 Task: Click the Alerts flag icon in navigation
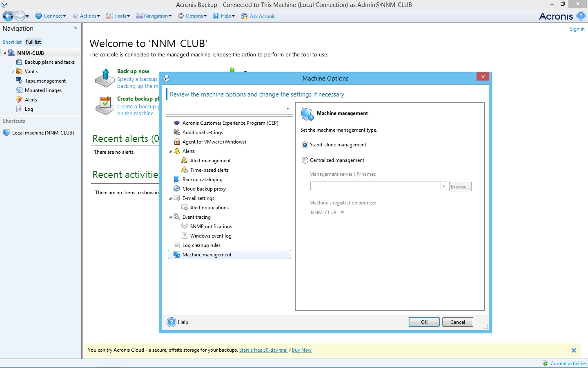[x=19, y=100]
